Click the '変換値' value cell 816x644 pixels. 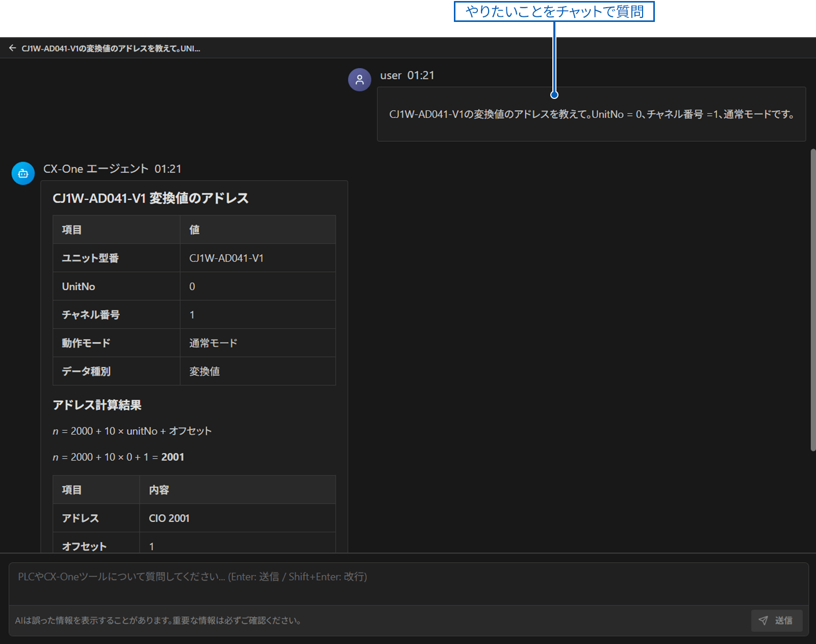point(258,371)
